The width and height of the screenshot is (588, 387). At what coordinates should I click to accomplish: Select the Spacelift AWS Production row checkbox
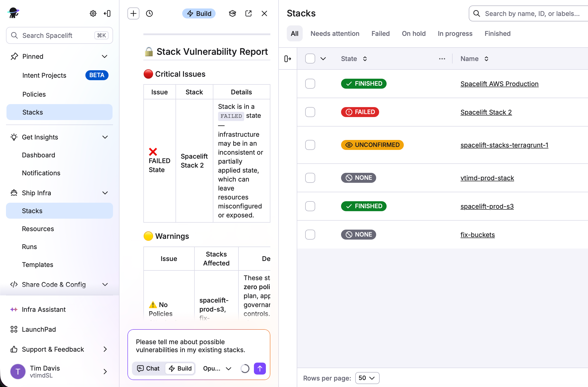coord(310,84)
